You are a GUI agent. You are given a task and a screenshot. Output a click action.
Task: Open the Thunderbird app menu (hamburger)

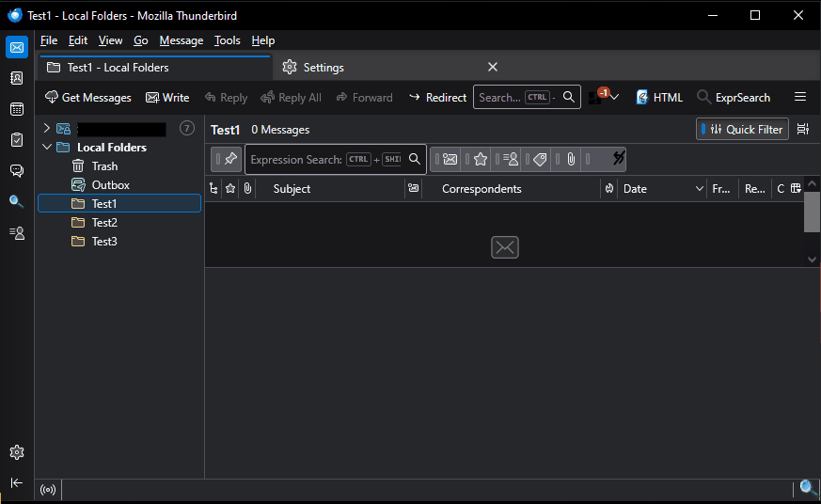800,97
